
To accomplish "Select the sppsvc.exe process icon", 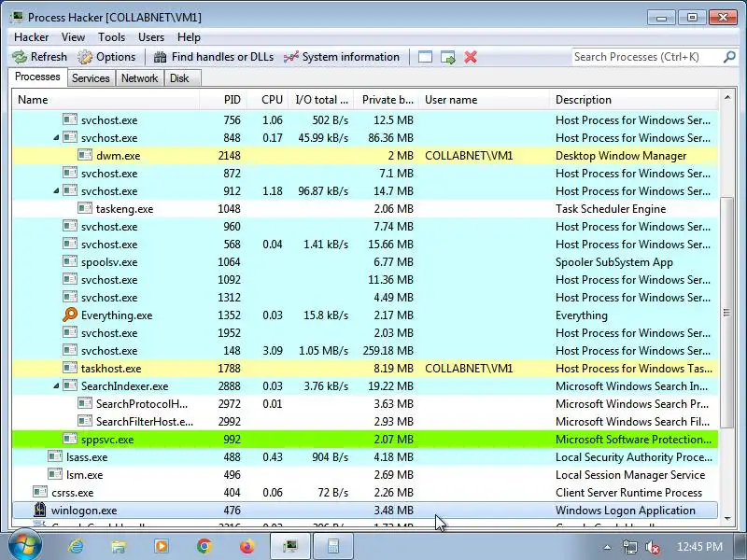I will 69,439.
